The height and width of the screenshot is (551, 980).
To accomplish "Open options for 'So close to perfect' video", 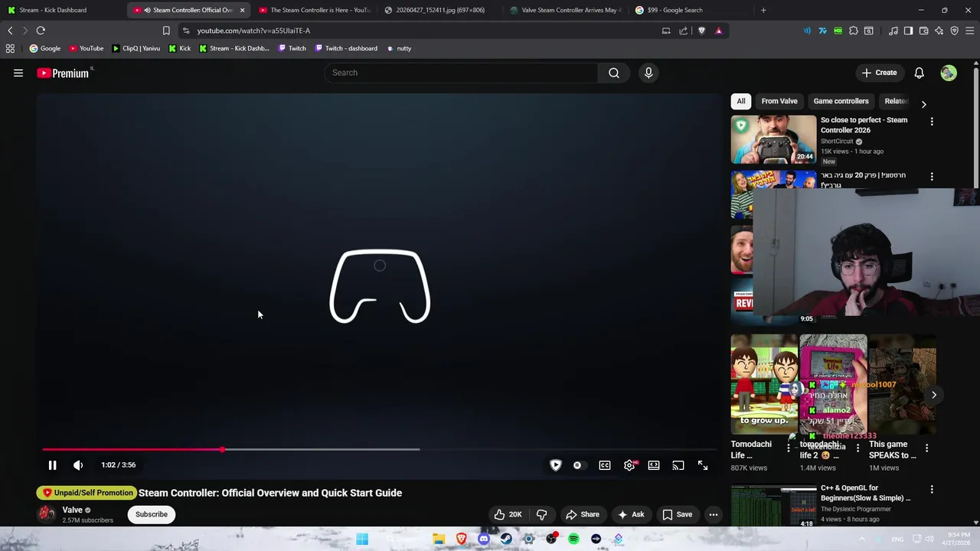I will pos(932,122).
